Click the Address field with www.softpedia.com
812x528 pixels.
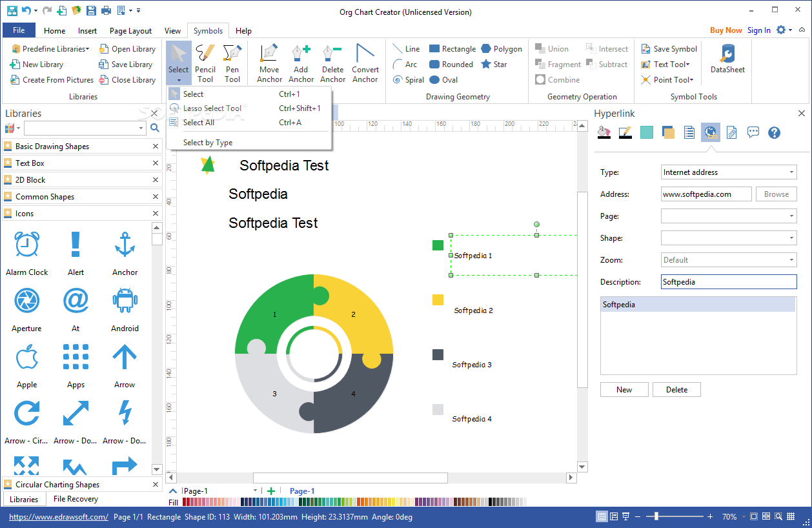[706, 194]
